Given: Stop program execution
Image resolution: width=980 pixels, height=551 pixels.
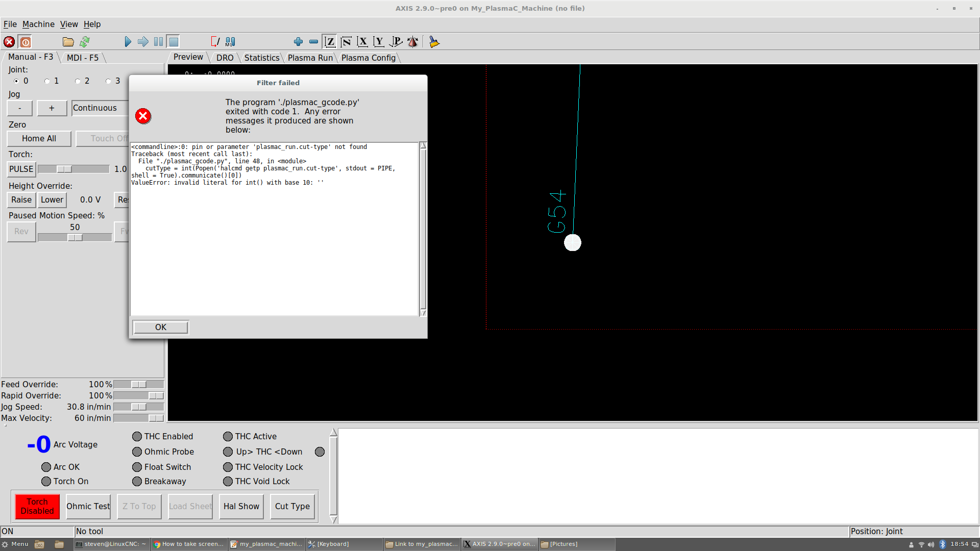Looking at the screenshot, I should 174,42.
